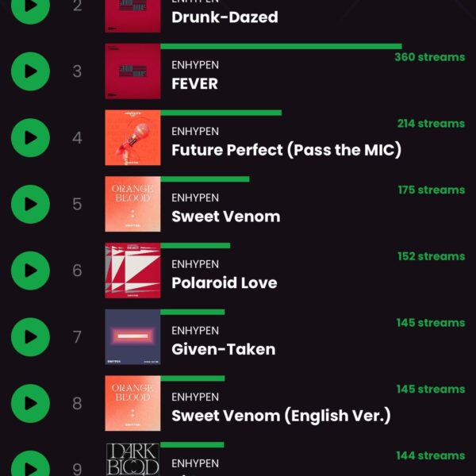Image resolution: width=476 pixels, height=476 pixels.
Task: Open Given-Taken album cover
Action: pos(132,337)
